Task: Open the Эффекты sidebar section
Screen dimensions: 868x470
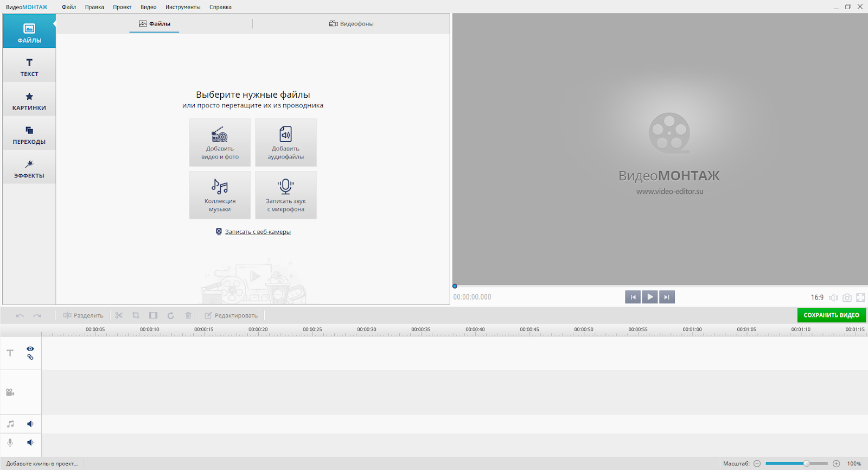Action: [x=29, y=167]
